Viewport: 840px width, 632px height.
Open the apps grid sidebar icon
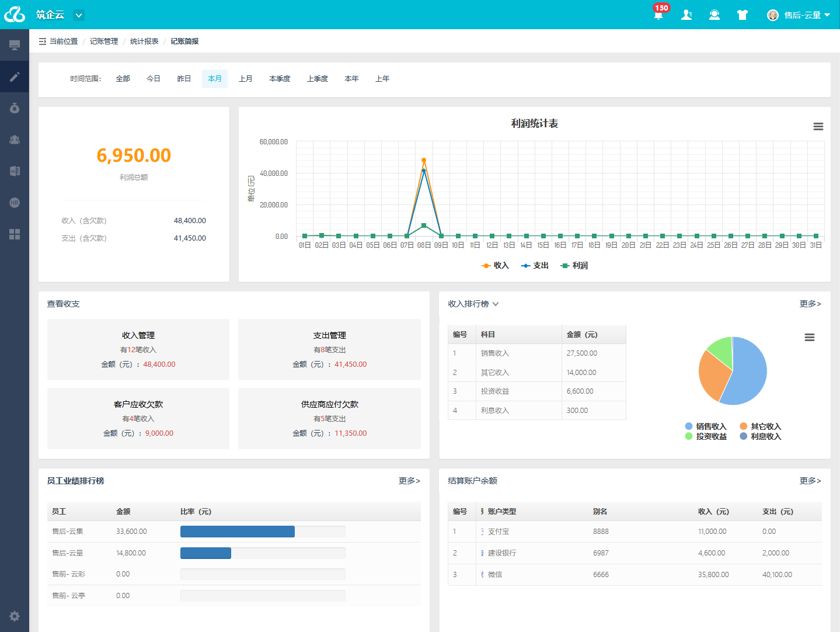(15, 234)
